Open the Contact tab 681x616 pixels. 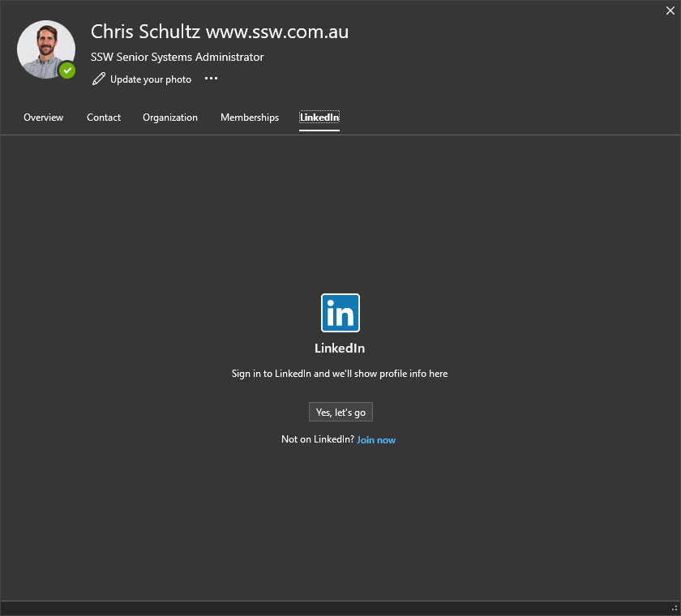(104, 118)
